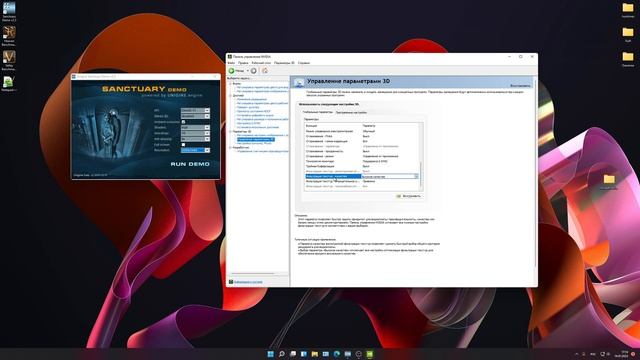Click the NVIDIA logo icon in the title bar
Image resolution: width=640 pixels, height=360 pixels.
[230, 57]
